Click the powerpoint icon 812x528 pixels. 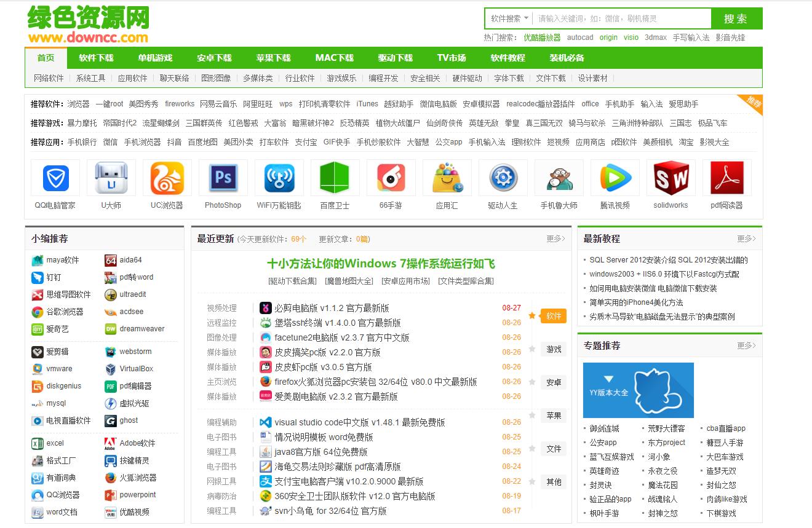(111, 495)
